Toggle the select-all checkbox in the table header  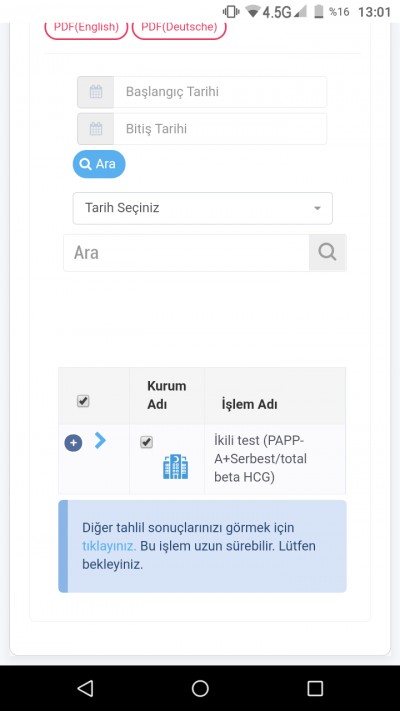83,401
